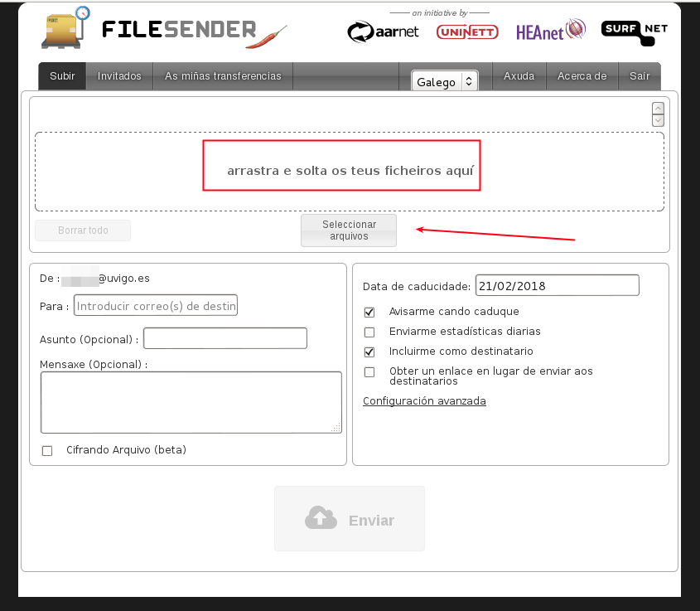Click the Para recipient email field
The width and height of the screenshot is (700, 611).
click(156, 306)
